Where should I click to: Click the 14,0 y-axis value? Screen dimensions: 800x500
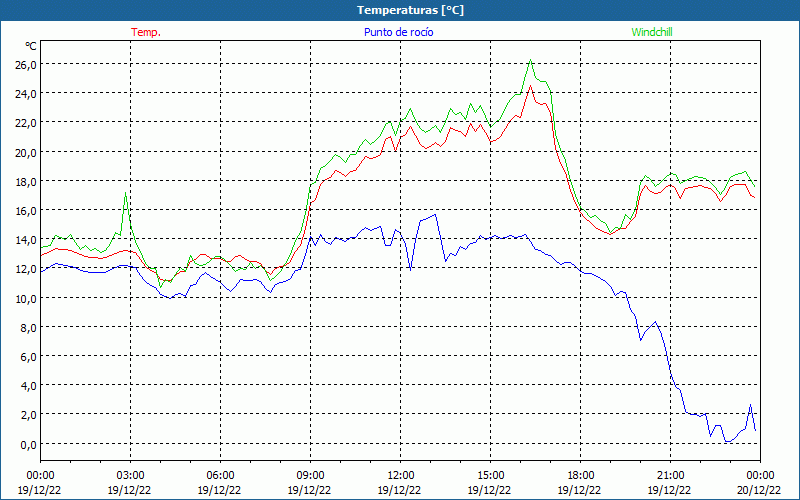coord(26,240)
